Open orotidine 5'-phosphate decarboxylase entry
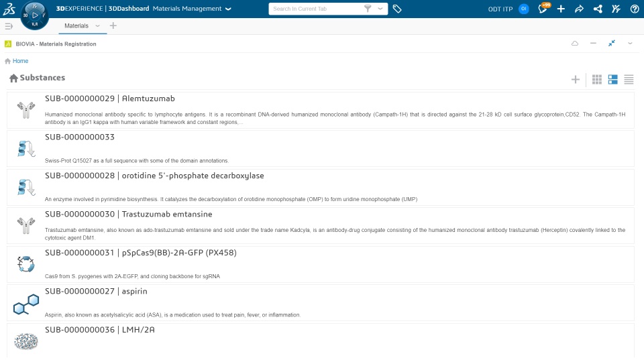The image size is (644, 362). point(321,187)
